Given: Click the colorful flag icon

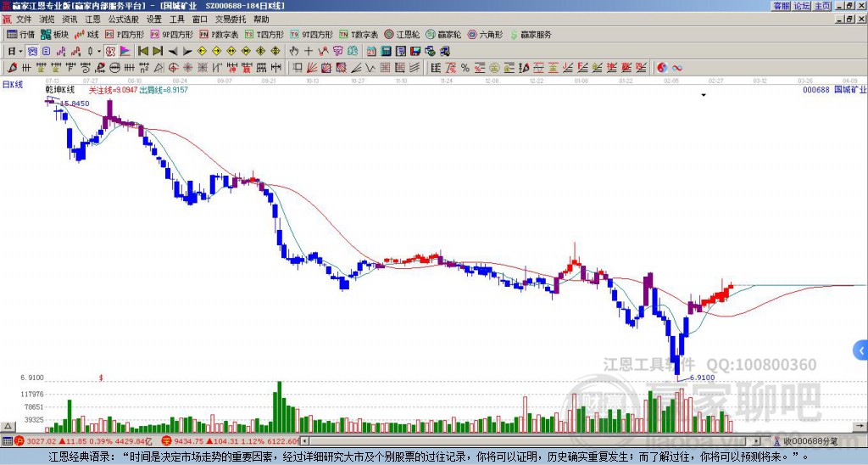Looking at the screenshot, I should pyautogui.click(x=125, y=52).
